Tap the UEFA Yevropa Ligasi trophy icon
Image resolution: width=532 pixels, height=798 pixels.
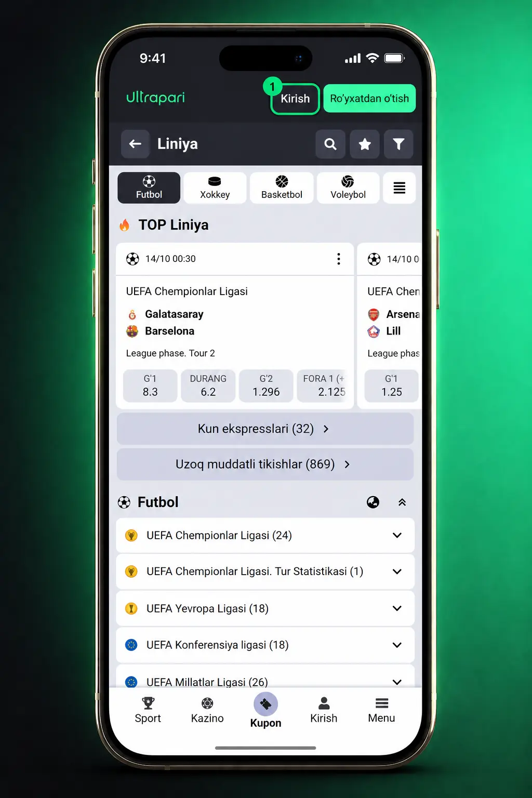point(131,608)
